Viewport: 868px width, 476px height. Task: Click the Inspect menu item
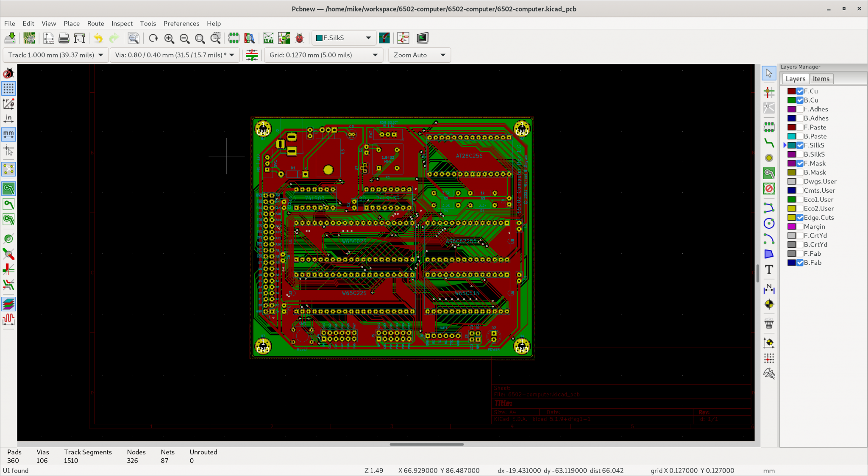click(x=121, y=23)
